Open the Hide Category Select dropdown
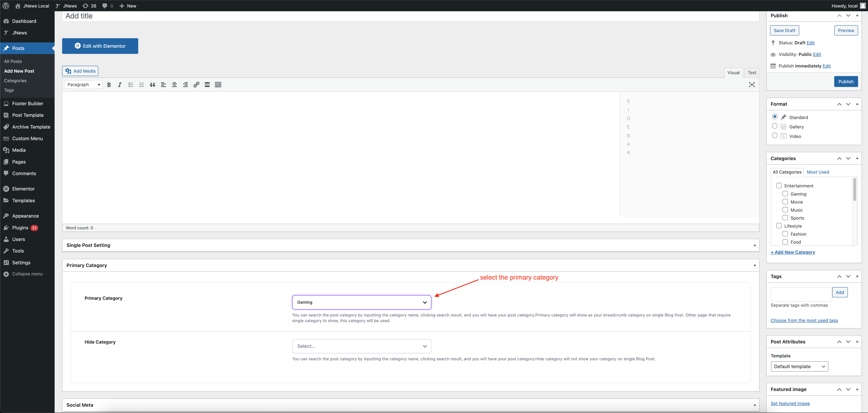This screenshot has width=868, height=413. coord(362,346)
